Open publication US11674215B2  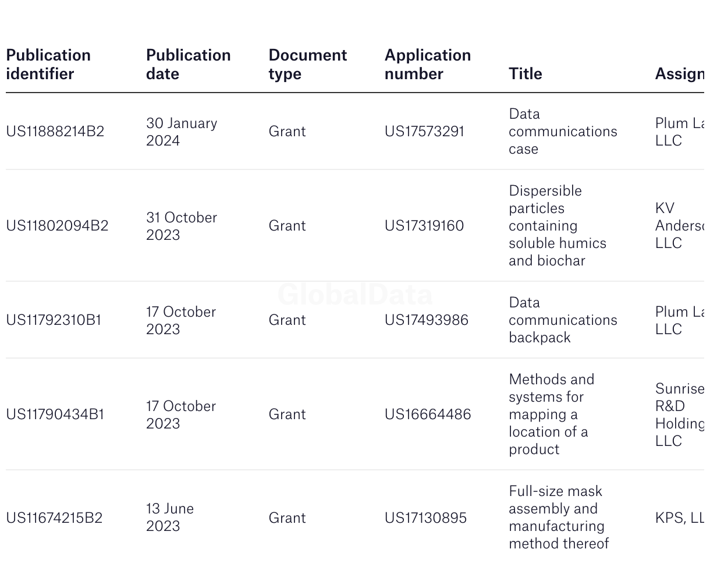click(x=54, y=518)
